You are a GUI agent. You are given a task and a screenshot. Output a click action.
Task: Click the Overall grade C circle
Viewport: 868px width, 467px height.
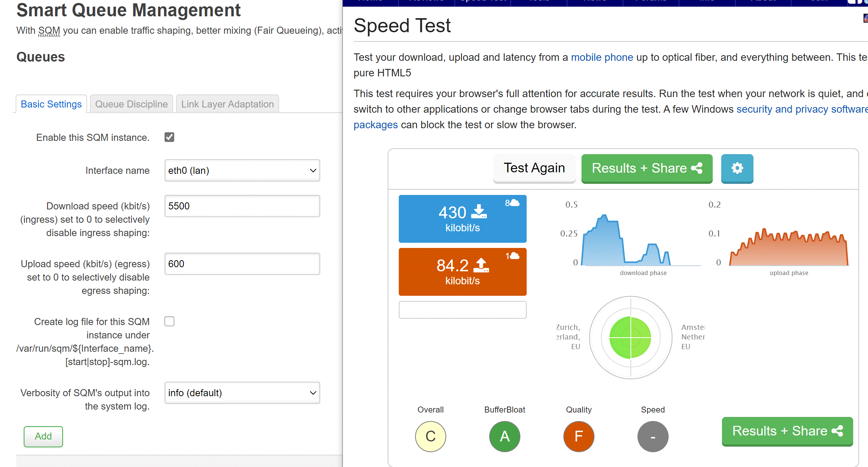point(430,436)
